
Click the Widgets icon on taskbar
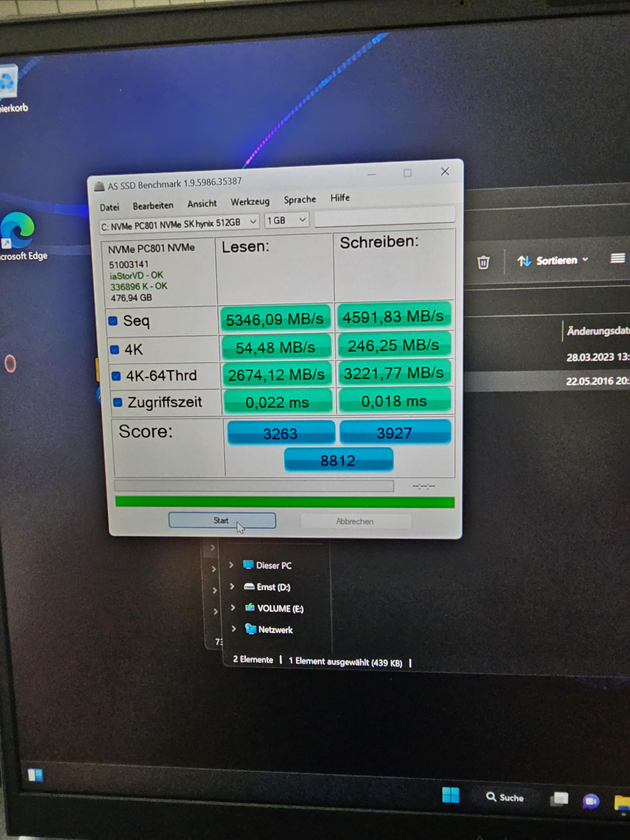tap(35, 775)
